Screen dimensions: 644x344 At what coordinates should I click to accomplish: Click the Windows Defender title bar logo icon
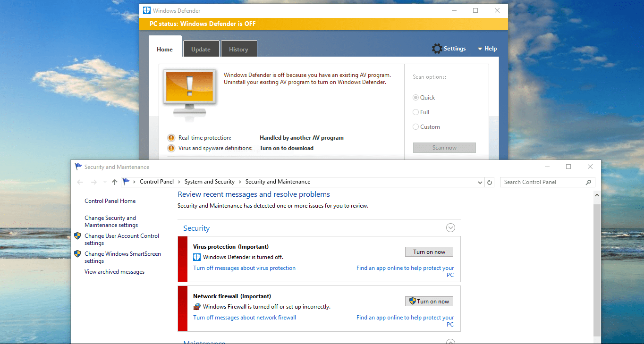click(x=147, y=10)
